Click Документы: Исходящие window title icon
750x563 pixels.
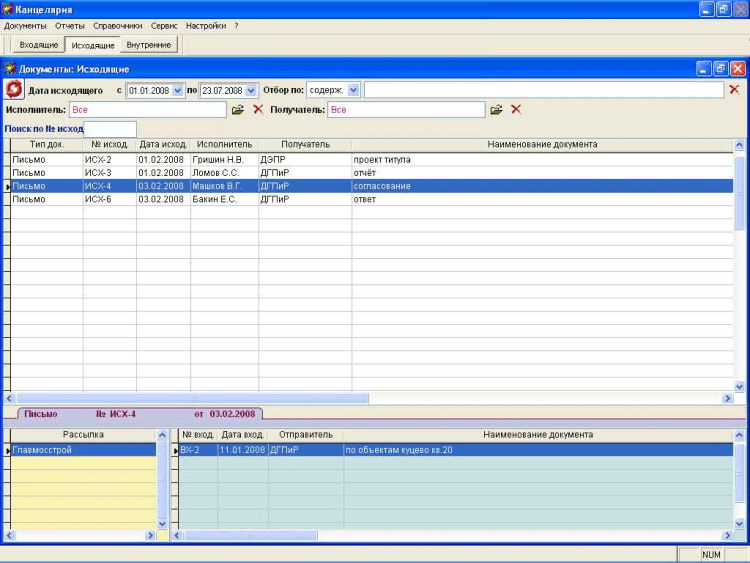[11, 69]
